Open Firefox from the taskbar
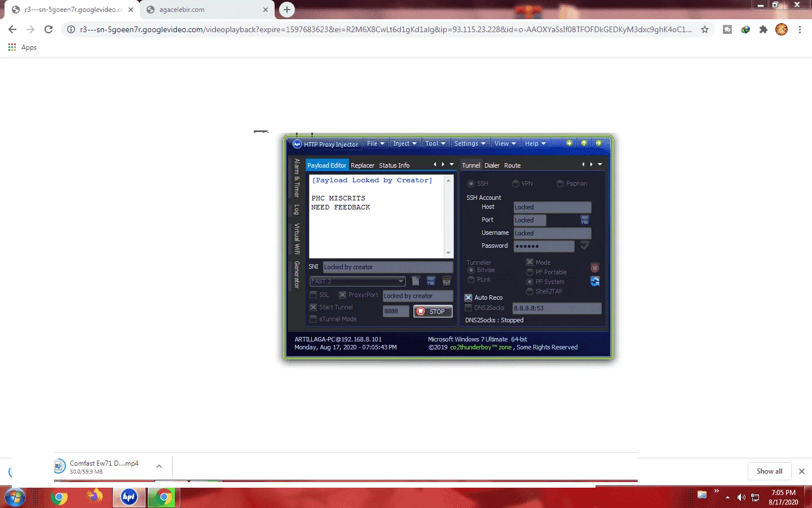This screenshot has height=508, width=812. pyautogui.click(x=95, y=497)
